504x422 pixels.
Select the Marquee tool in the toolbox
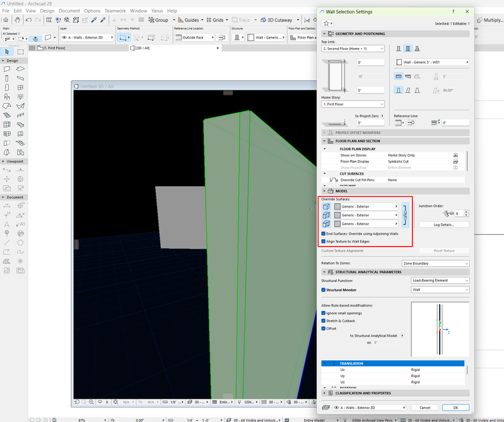click(20, 52)
